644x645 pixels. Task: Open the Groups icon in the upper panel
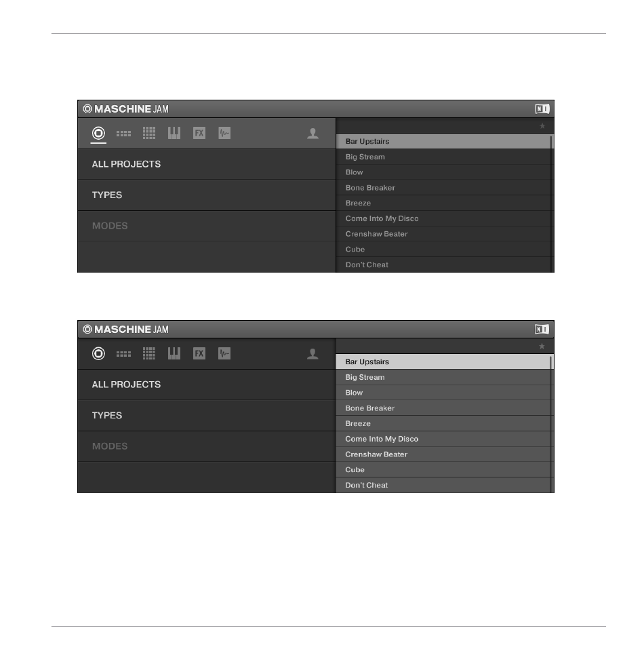click(x=123, y=134)
